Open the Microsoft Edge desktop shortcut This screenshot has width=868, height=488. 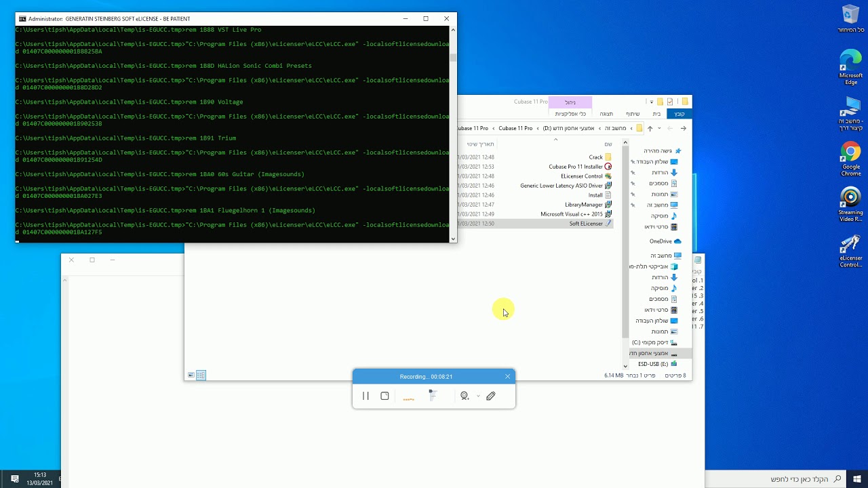tap(850, 67)
